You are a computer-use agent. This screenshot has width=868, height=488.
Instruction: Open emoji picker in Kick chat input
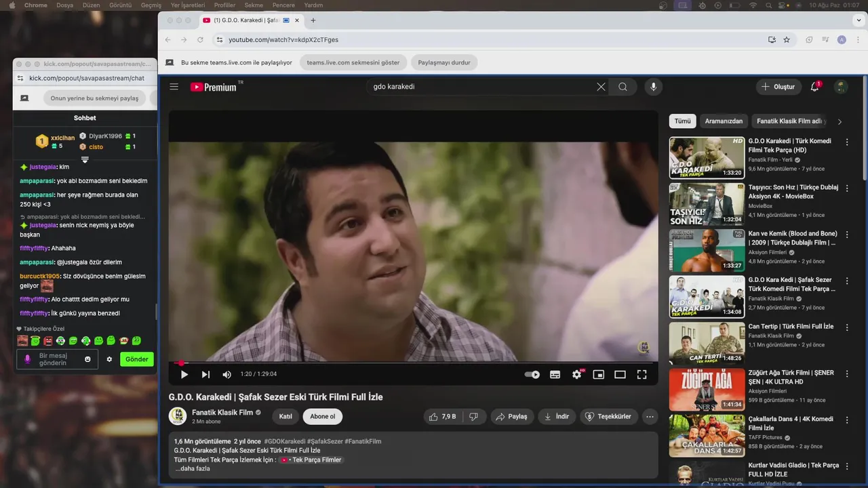[87, 359]
